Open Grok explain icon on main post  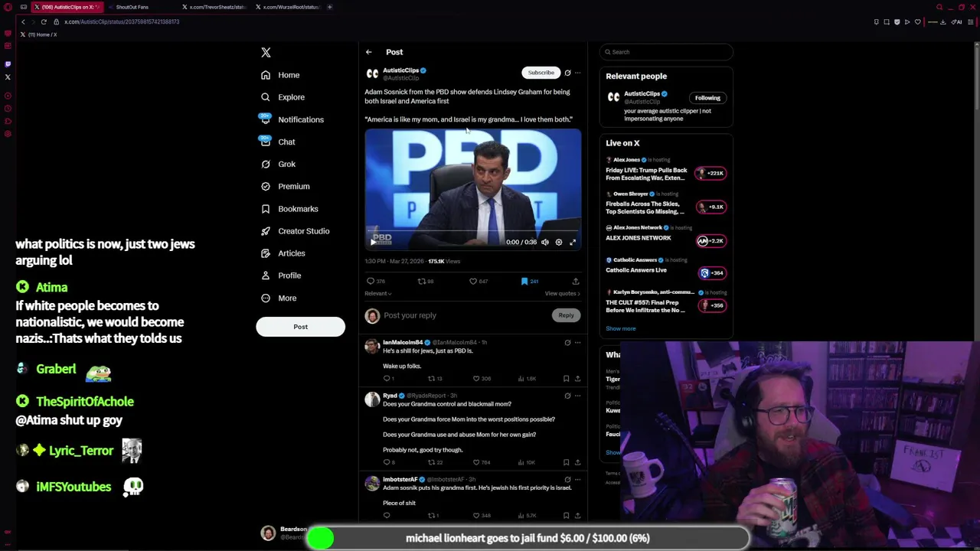pyautogui.click(x=567, y=73)
